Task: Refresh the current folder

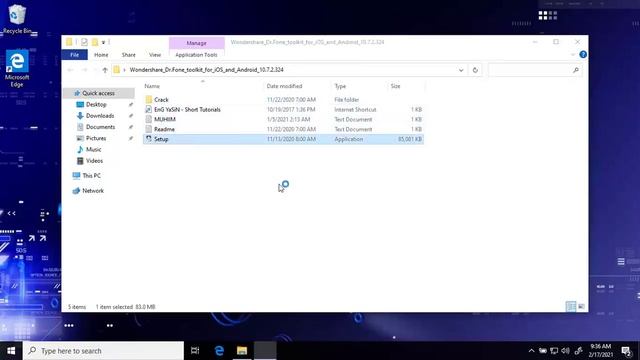Action: pos(475,70)
